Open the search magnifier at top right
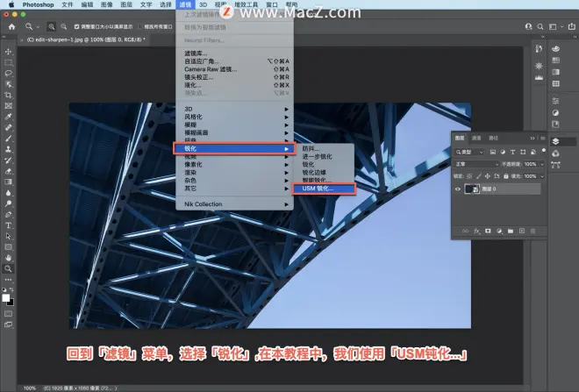 (x=540, y=26)
